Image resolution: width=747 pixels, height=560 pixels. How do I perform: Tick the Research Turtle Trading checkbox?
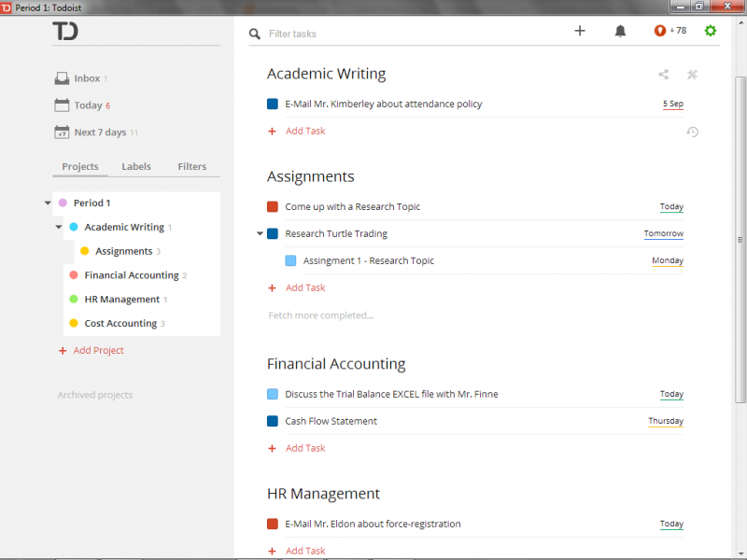pos(273,234)
